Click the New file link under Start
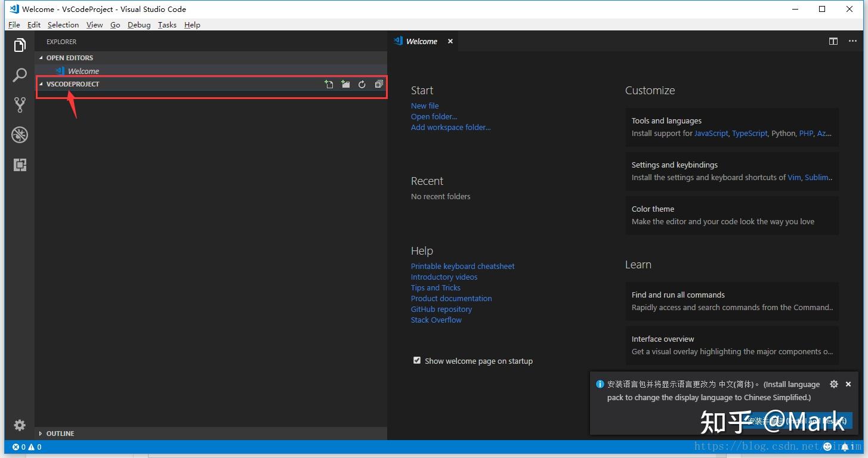868x458 pixels. 425,106
